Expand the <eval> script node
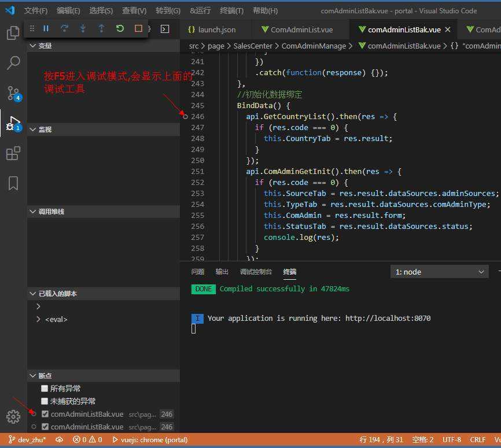 [x=38, y=319]
